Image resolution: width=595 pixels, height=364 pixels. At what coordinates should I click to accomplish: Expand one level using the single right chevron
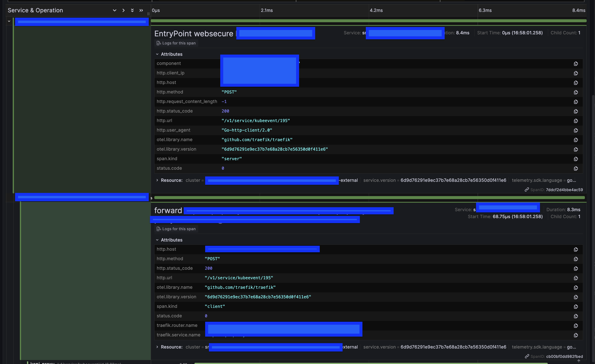[123, 10]
